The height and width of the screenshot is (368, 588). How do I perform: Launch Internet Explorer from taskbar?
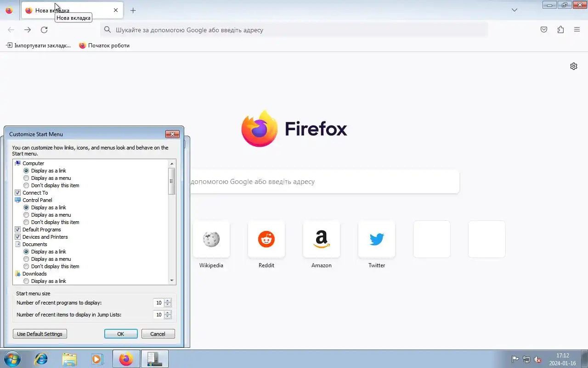41,359
